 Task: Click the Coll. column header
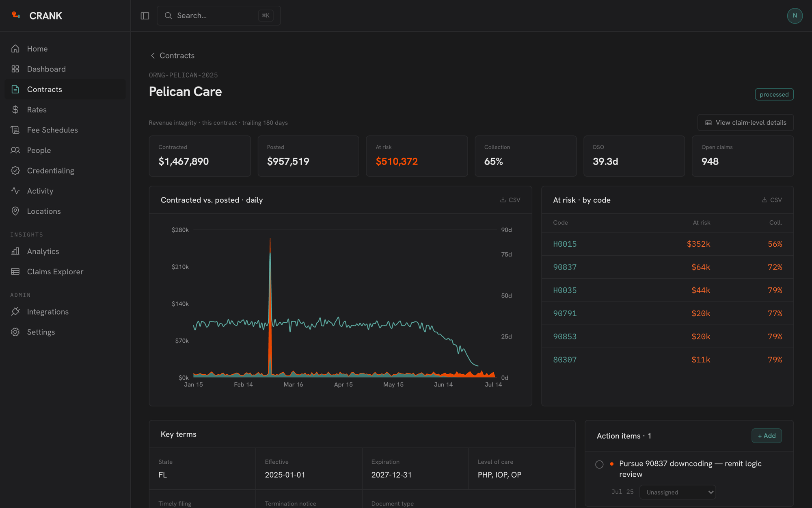[x=775, y=223]
